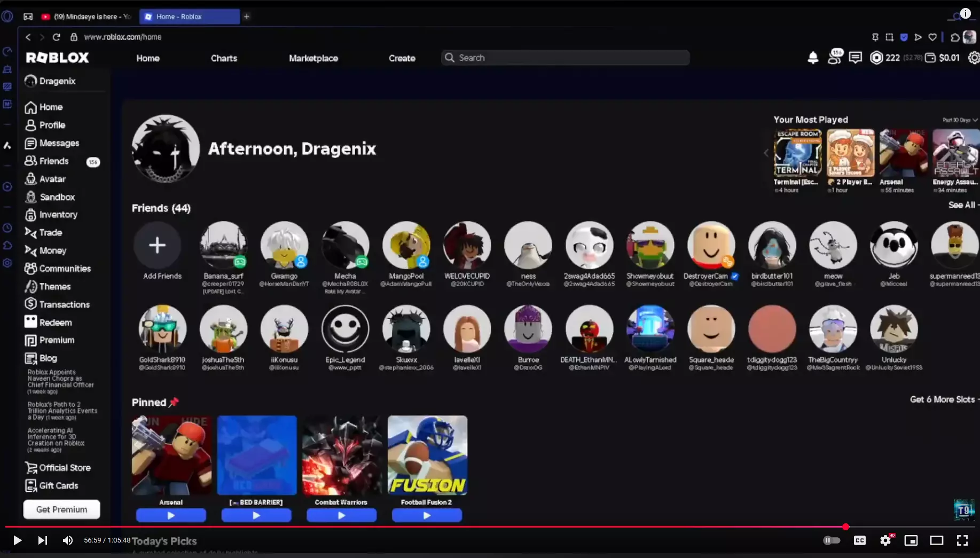The height and width of the screenshot is (558, 980).
Task: Open the Charts tab in Roblox navbar
Action: coord(224,58)
